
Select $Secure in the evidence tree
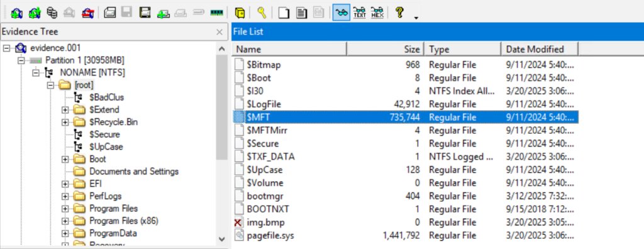pyautogui.click(x=104, y=135)
